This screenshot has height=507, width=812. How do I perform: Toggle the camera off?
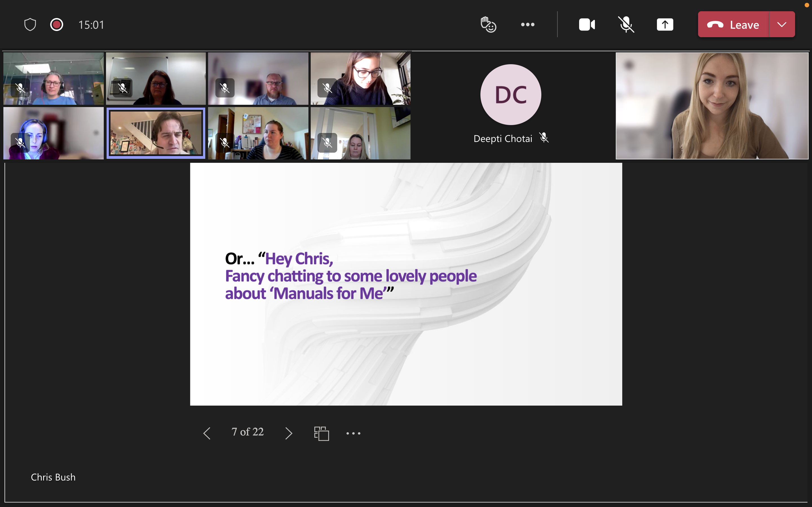[x=587, y=25]
